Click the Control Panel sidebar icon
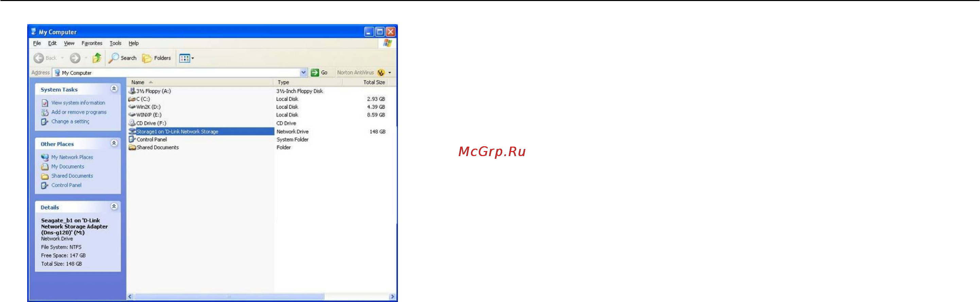Viewport: 980px width, 302px height. (x=45, y=185)
